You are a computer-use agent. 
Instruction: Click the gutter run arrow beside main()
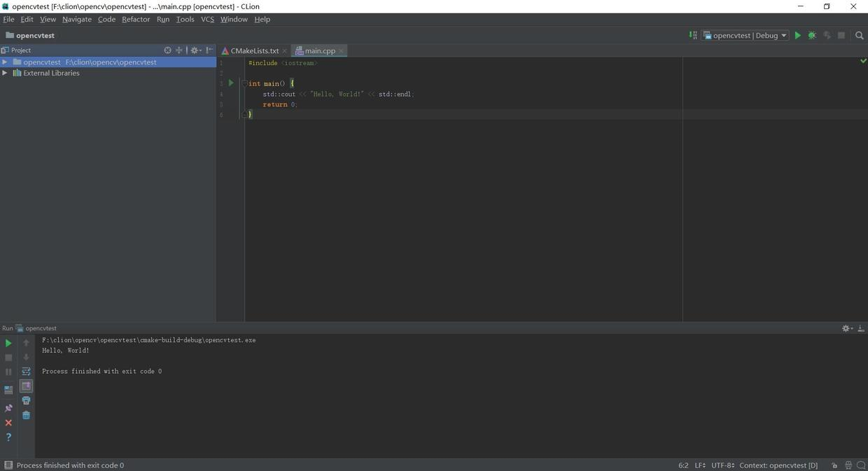(231, 83)
